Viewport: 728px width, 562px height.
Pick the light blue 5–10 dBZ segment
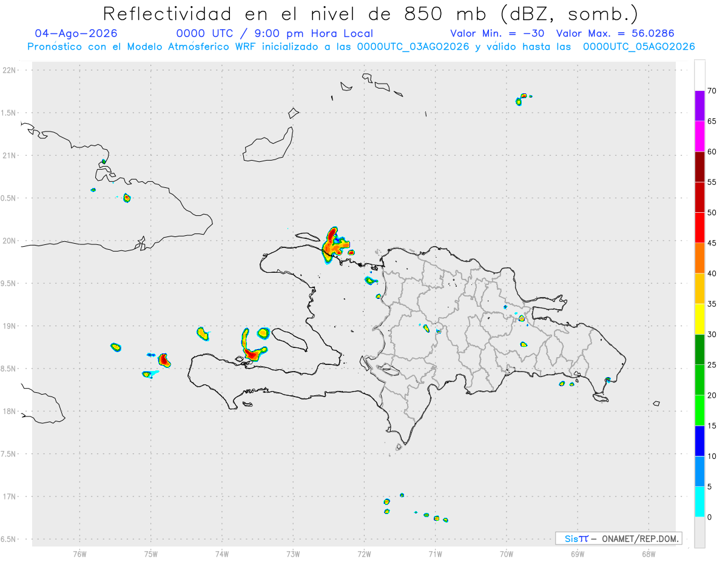[x=699, y=471]
